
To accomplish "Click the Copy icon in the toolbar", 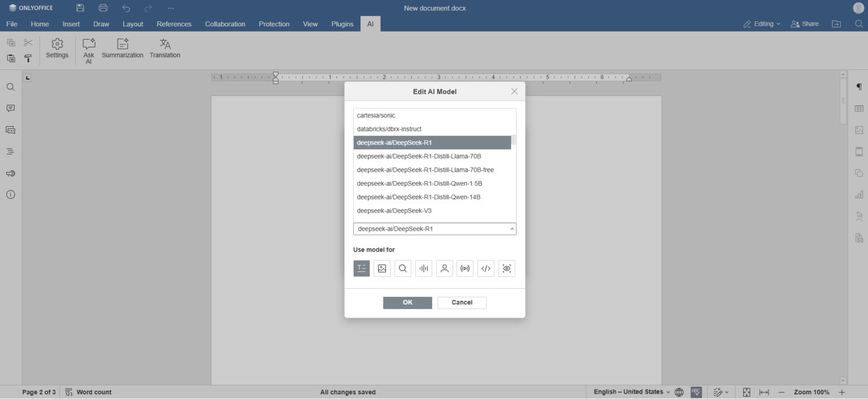I will click(x=11, y=42).
